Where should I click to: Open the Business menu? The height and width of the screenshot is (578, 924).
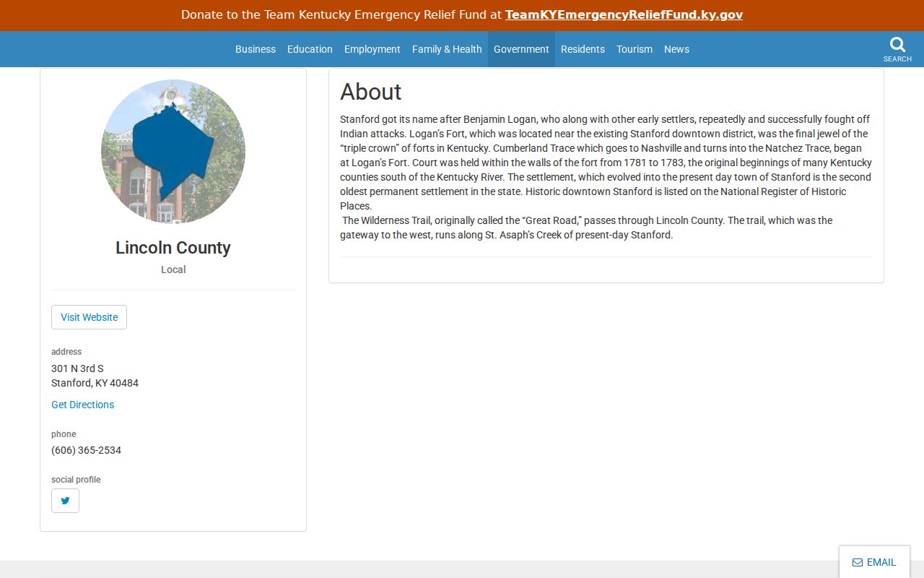[256, 49]
